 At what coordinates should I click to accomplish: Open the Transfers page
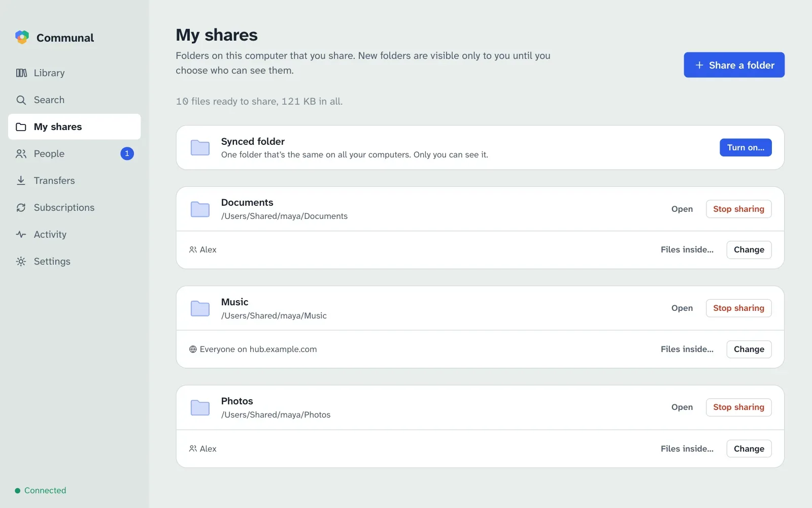click(74, 180)
